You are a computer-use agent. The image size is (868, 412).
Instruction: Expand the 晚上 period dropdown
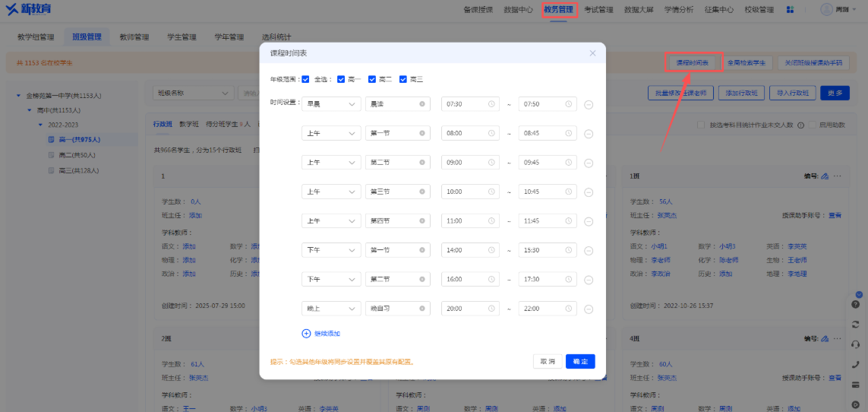coord(331,309)
